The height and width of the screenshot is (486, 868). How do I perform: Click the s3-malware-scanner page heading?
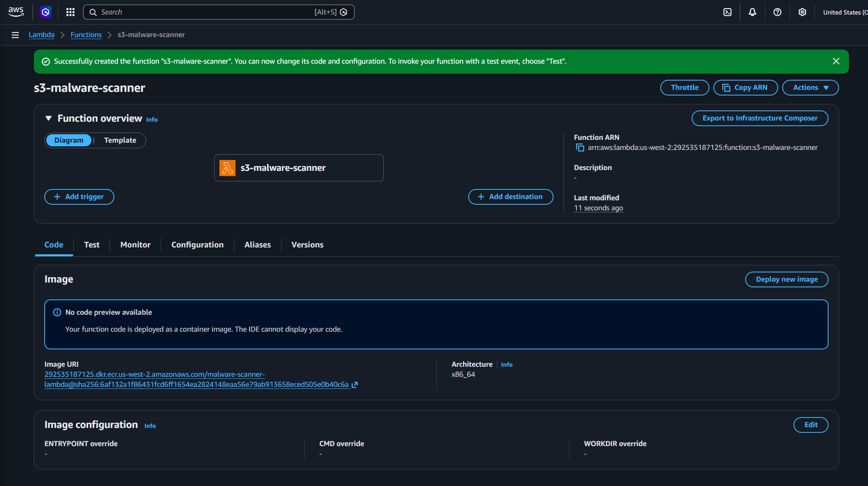click(x=89, y=88)
